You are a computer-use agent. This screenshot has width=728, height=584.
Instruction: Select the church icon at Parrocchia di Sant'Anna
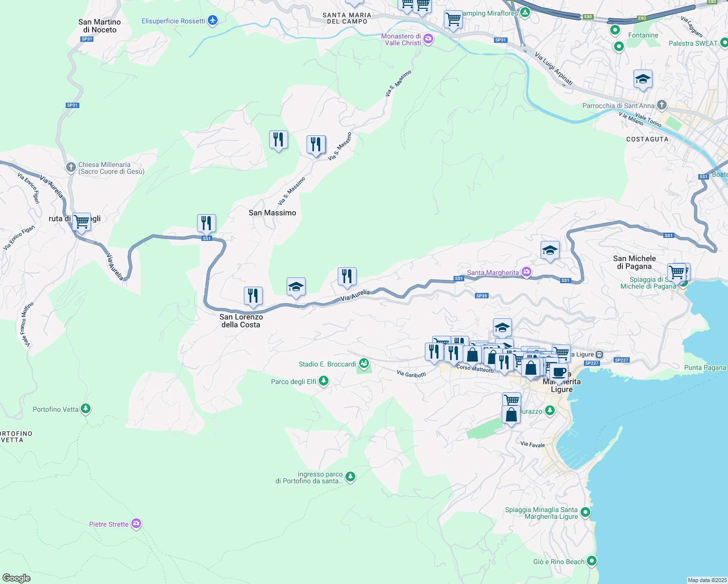[661, 105]
